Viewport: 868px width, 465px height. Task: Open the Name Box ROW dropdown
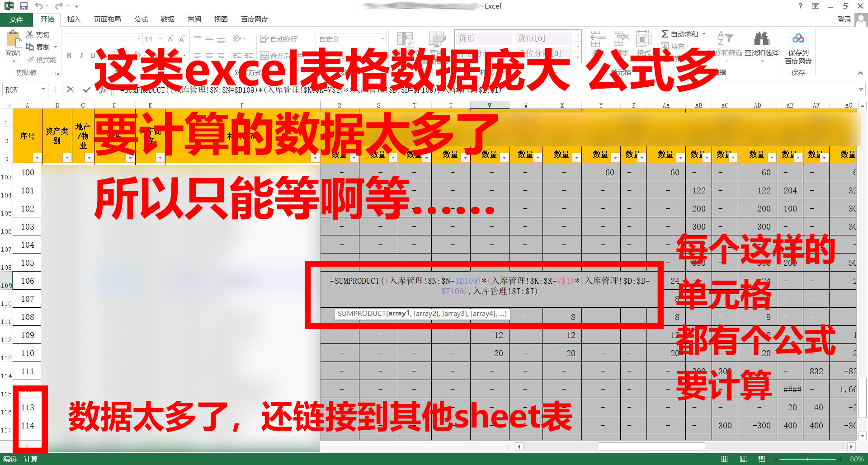click(43, 89)
